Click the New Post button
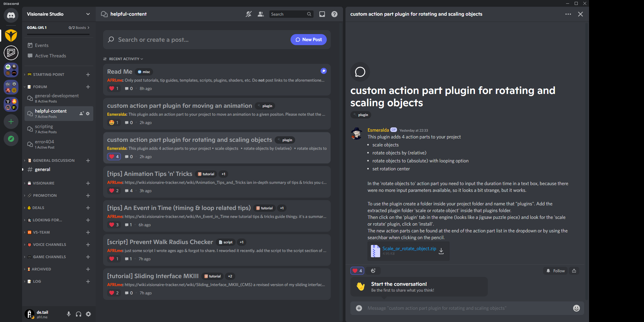This screenshot has height=322, width=644. click(x=309, y=40)
